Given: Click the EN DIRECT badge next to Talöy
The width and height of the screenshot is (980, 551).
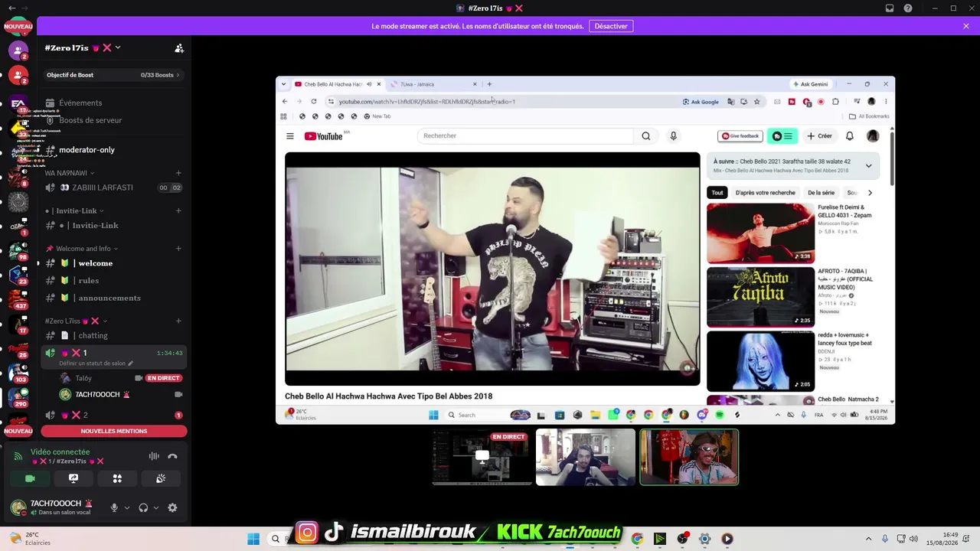Looking at the screenshot, I should [163, 378].
